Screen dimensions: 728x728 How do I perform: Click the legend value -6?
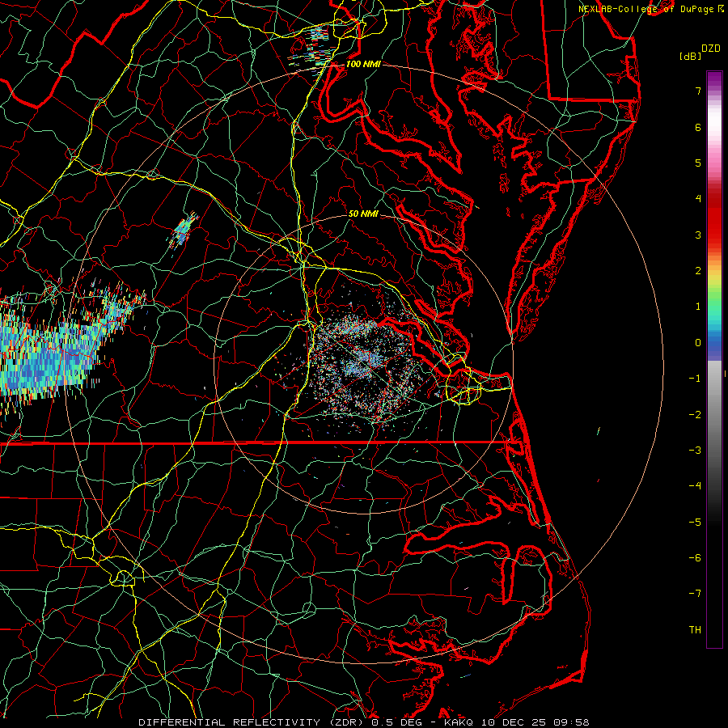pyautogui.click(x=695, y=557)
